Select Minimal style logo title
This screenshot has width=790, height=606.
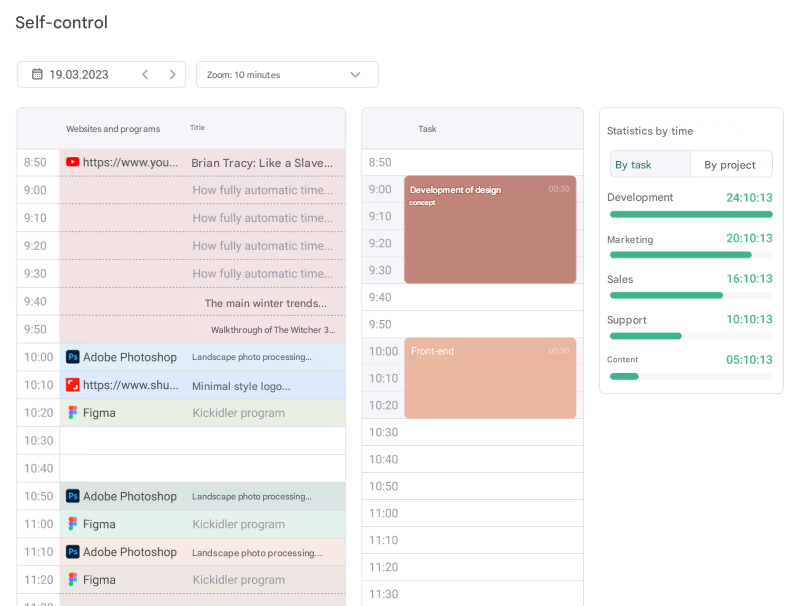(241, 386)
